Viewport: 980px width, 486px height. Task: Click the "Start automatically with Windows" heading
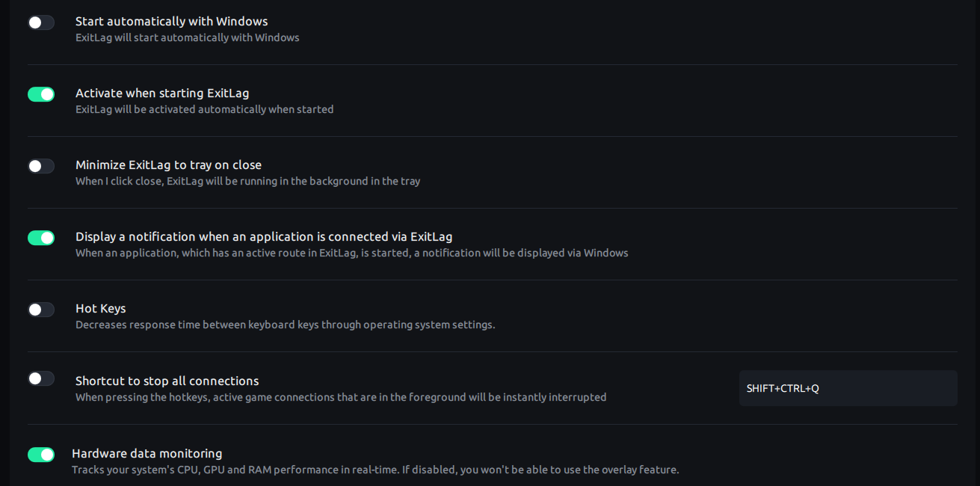171,22
